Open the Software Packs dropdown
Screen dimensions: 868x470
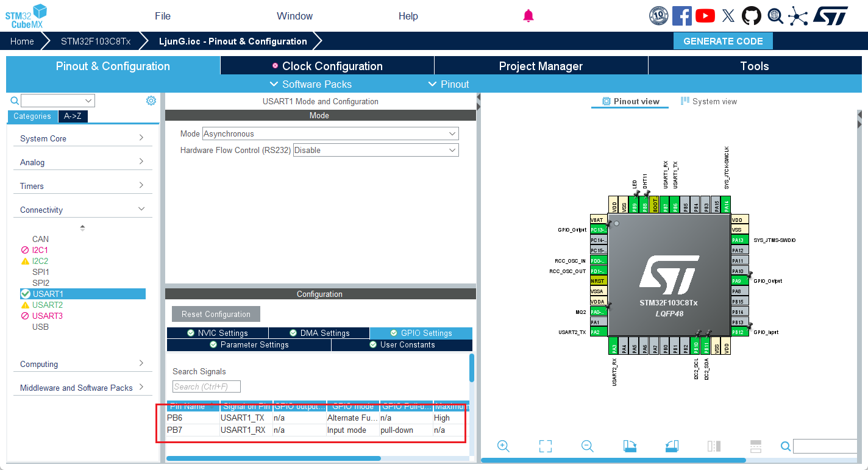(311, 84)
